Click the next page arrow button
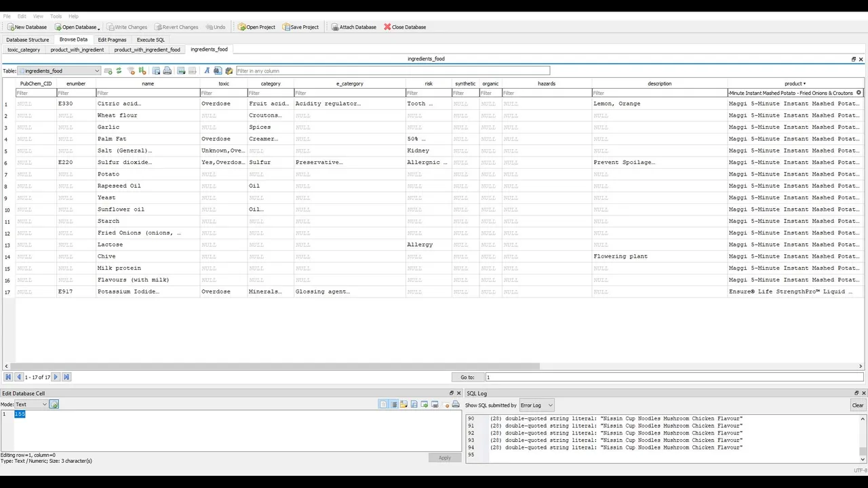Viewport: 868px width, 488px height. pyautogui.click(x=56, y=377)
